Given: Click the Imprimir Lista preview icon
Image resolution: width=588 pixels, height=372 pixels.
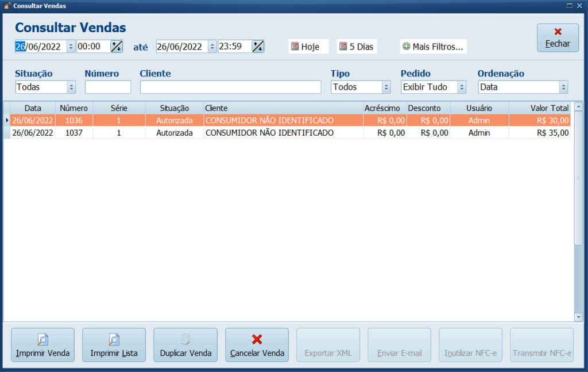Looking at the screenshot, I should 114,339.
